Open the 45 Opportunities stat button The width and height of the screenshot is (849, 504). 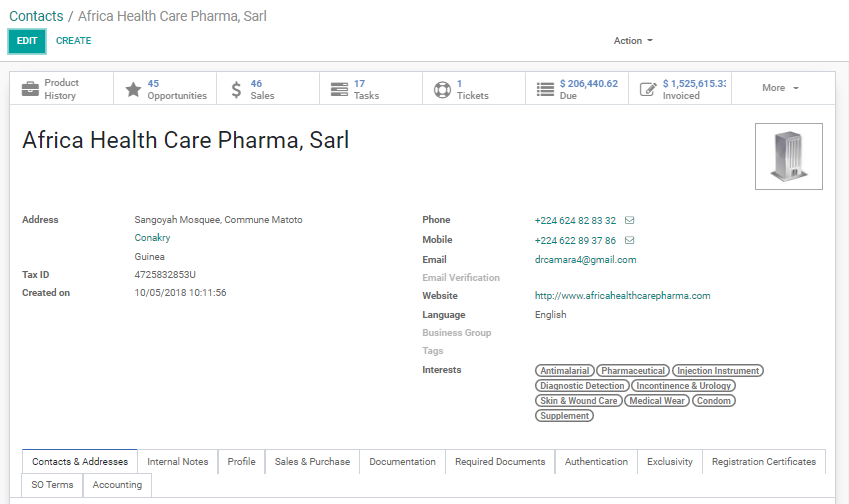165,88
